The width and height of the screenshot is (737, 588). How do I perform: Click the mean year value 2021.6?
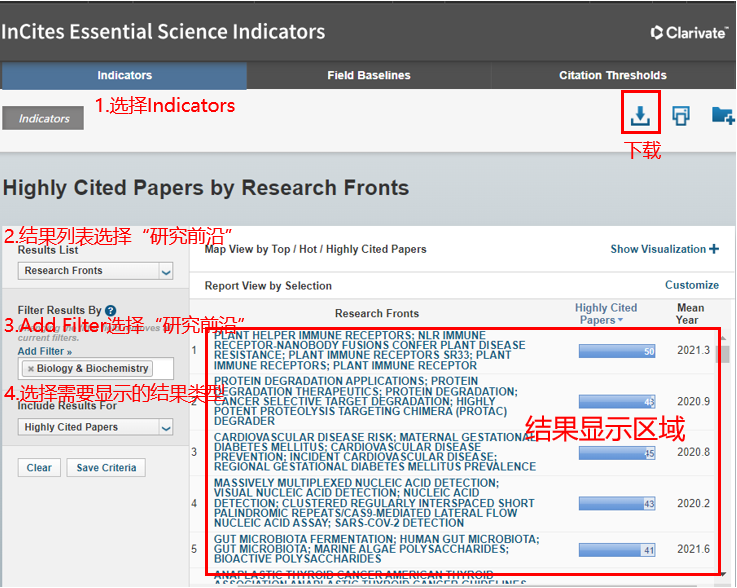click(x=693, y=549)
